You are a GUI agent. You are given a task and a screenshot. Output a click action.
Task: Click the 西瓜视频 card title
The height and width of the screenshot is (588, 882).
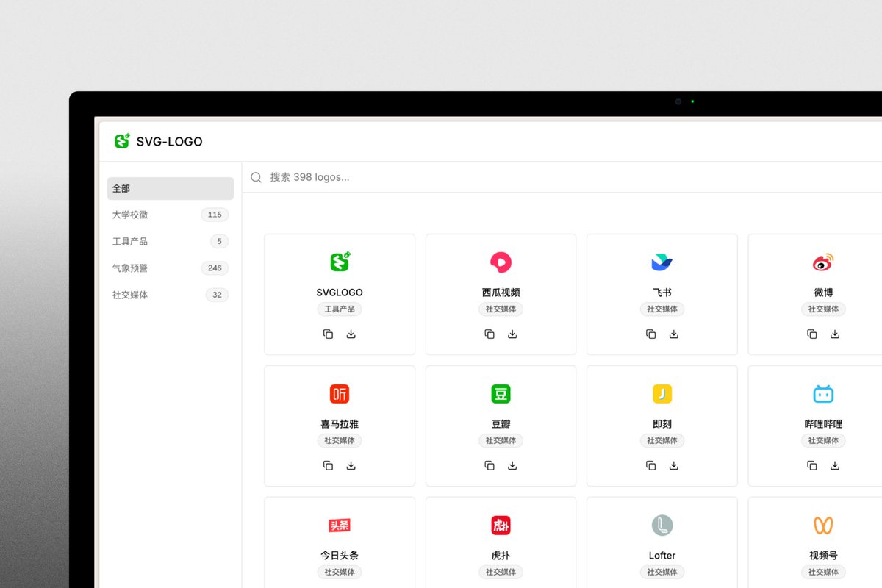(x=501, y=293)
